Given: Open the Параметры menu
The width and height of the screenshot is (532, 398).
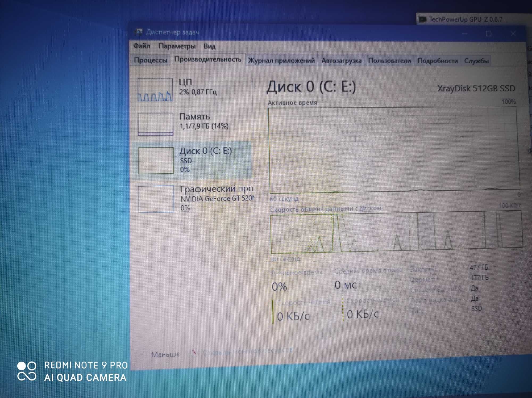Looking at the screenshot, I should click(x=177, y=46).
